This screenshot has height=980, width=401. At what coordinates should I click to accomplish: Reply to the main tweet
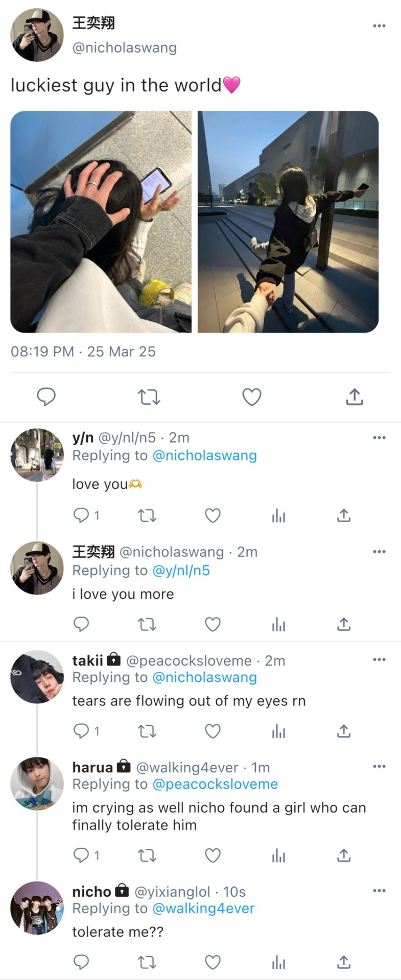[x=46, y=397]
